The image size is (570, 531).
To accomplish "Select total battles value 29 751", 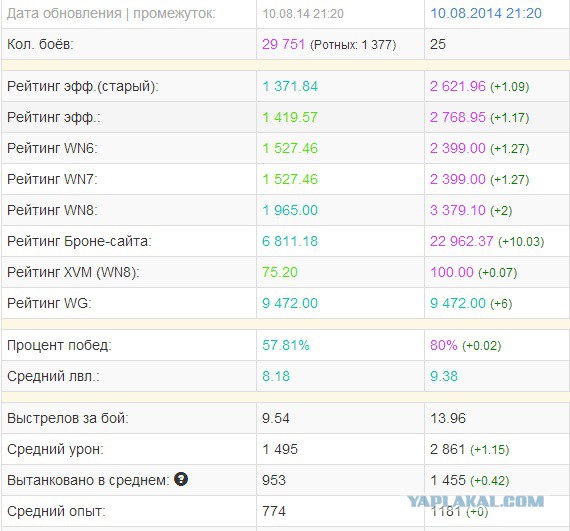I will (283, 44).
